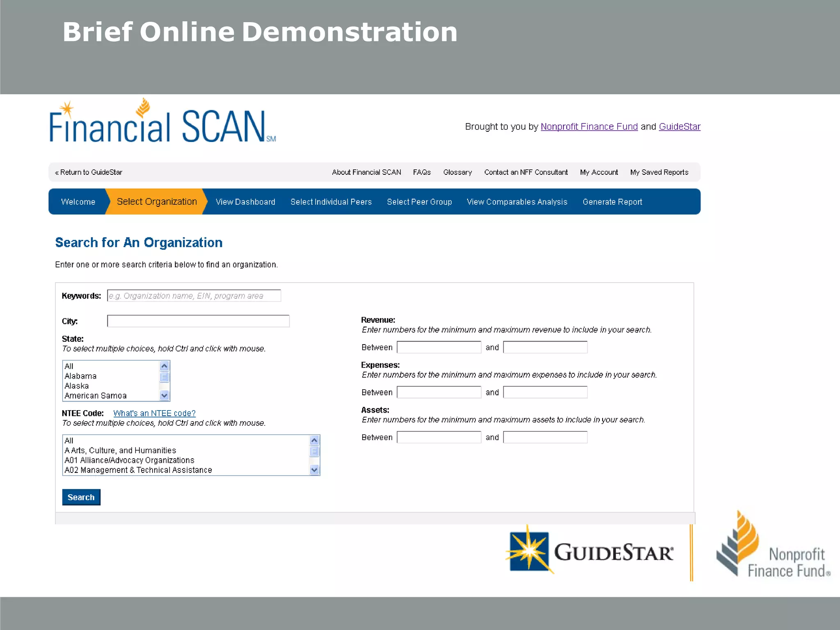840x630 pixels.
Task: Select All in the State list
Action: click(111, 366)
